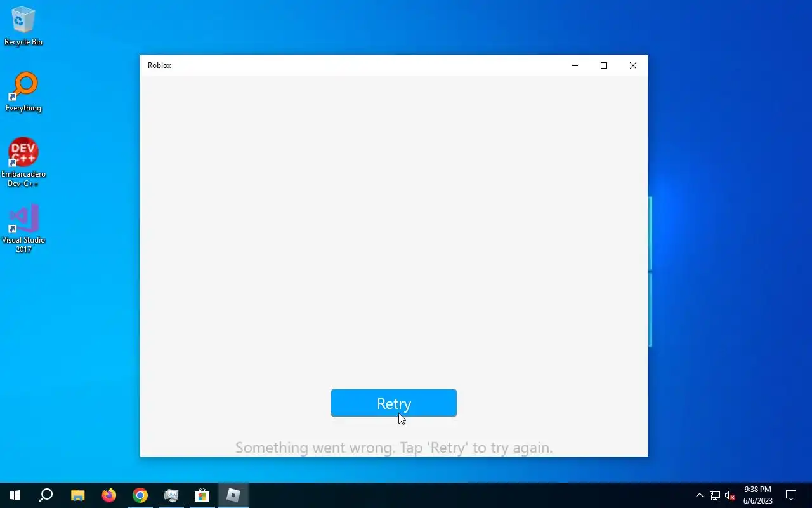The height and width of the screenshot is (508, 812).
Task: Open the Windows Start menu
Action: pyautogui.click(x=15, y=495)
